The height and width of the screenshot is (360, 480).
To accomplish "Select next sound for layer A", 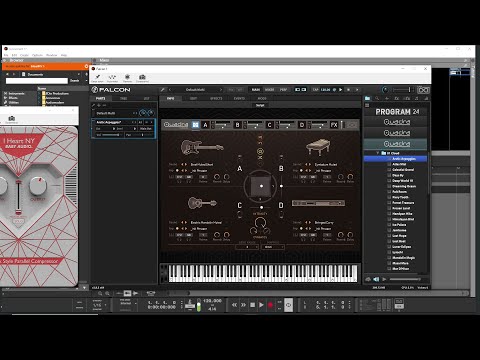I will click(x=186, y=165).
